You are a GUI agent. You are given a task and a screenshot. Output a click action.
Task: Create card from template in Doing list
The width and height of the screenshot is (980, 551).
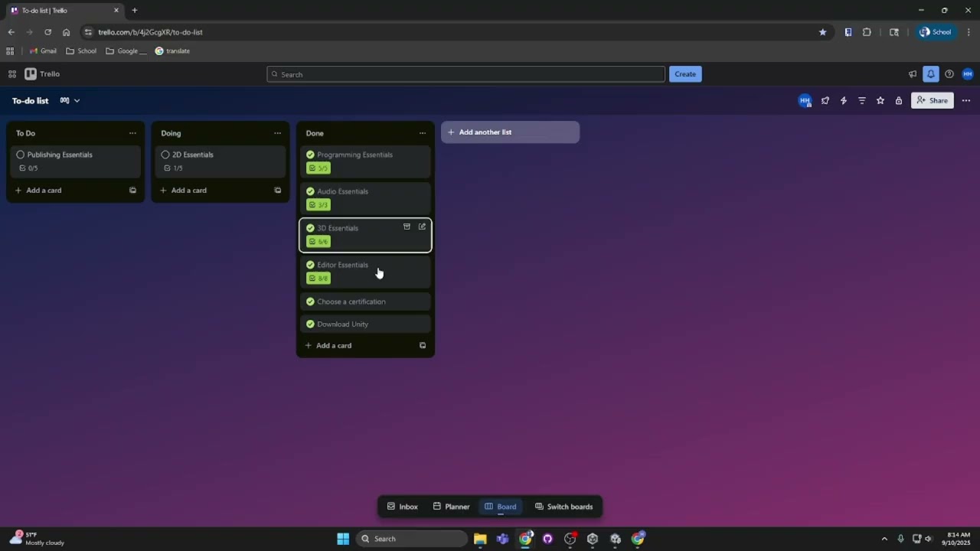277,191
